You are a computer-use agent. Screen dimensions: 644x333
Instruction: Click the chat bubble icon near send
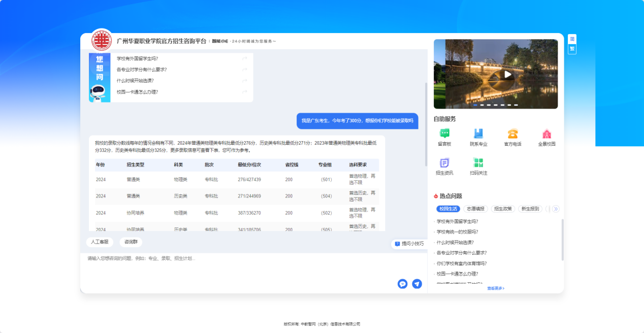pyautogui.click(x=403, y=284)
